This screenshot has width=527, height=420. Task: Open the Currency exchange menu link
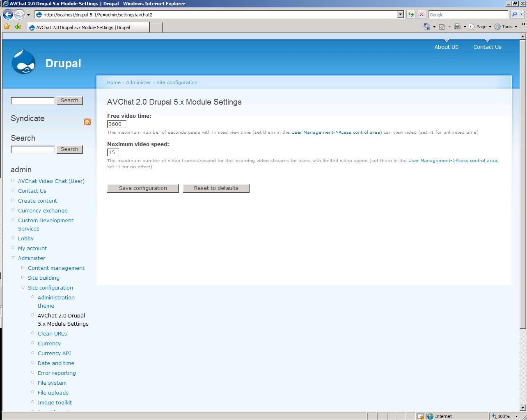pyautogui.click(x=43, y=210)
